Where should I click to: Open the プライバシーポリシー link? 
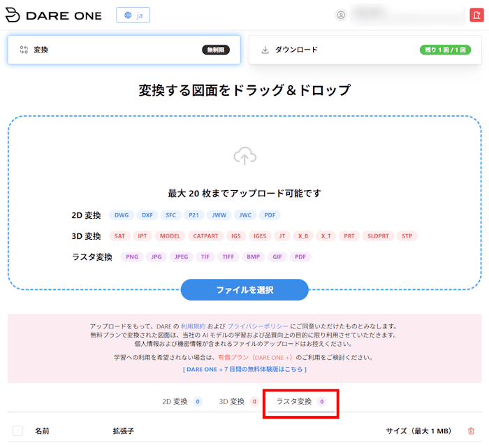click(258, 326)
